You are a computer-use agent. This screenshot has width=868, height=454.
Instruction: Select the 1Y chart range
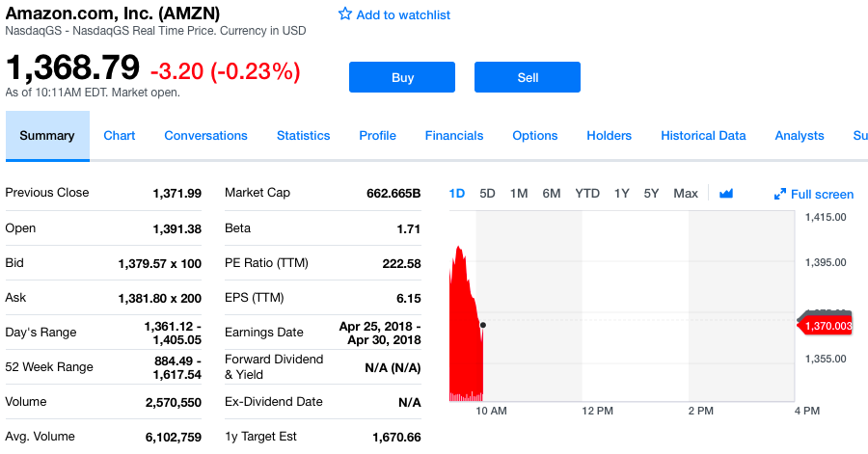tap(621, 194)
